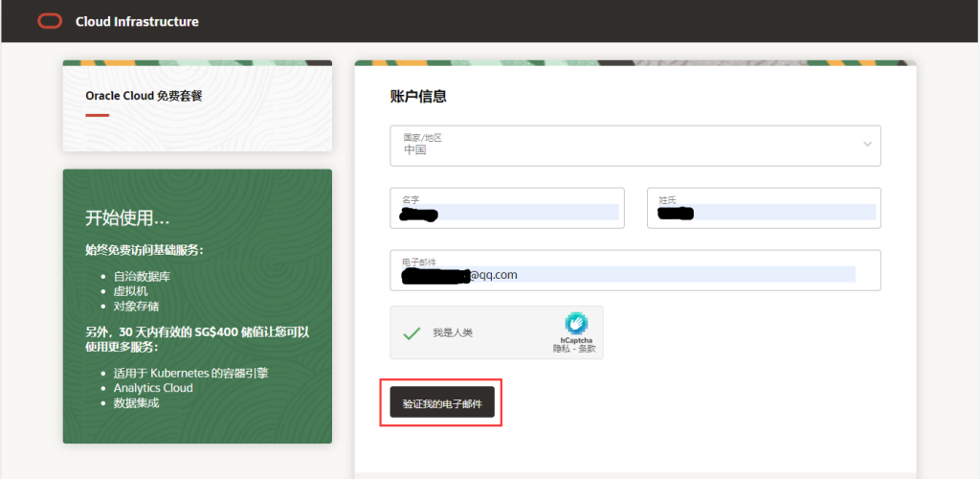Expand country list using the chevron arrow

(x=867, y=144)
